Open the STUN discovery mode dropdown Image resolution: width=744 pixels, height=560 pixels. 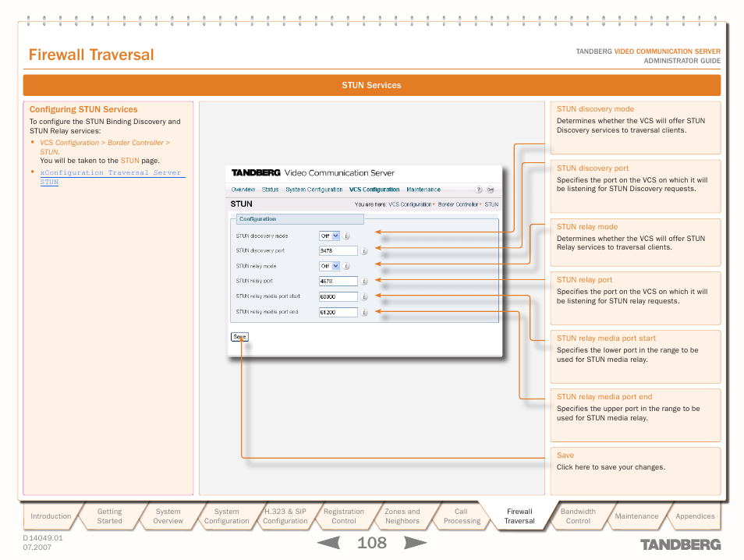pyautogui.click(x=329, y=236)
